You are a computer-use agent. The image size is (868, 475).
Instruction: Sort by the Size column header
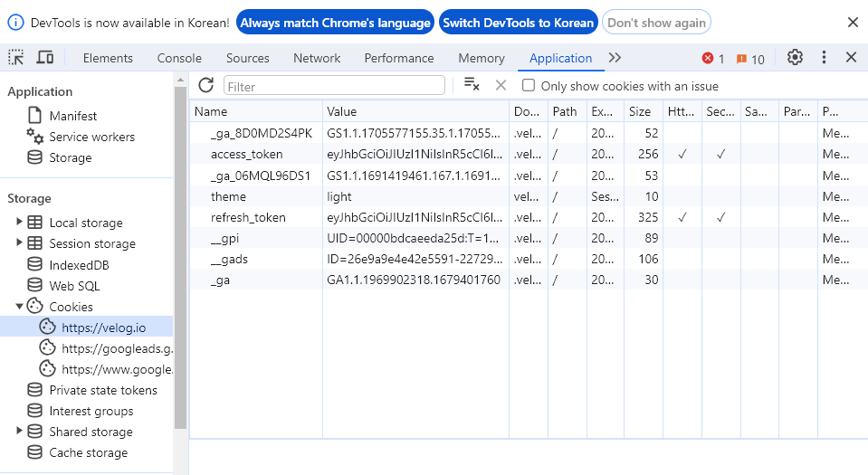644,111
